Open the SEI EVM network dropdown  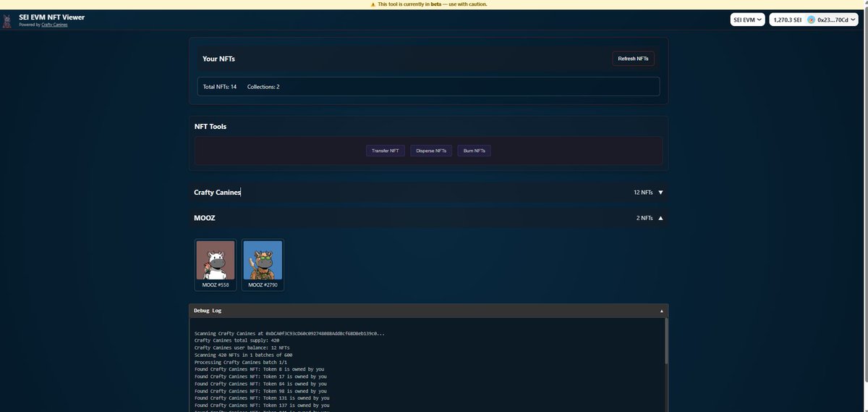(x=748, y=20)
